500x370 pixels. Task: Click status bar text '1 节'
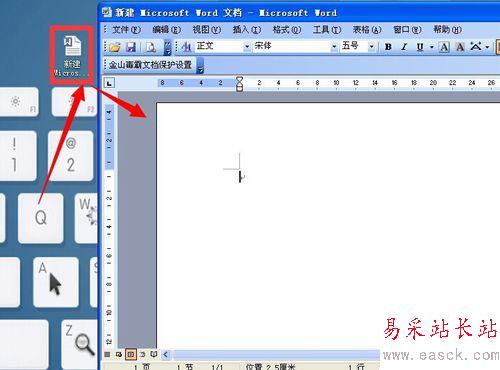pos(185,366)
